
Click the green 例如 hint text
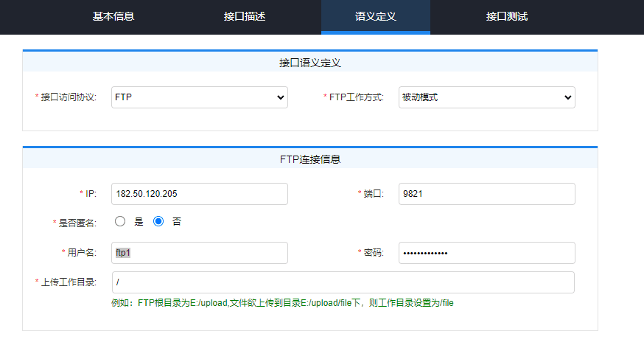(x=282, y=303)
